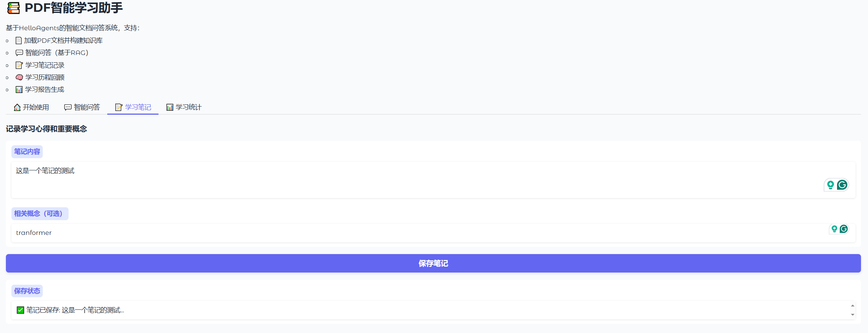868x333 pixels.
Task: Click the 笔记已保存 status message text
Action: pyautogui.click(x=75, y=310)
